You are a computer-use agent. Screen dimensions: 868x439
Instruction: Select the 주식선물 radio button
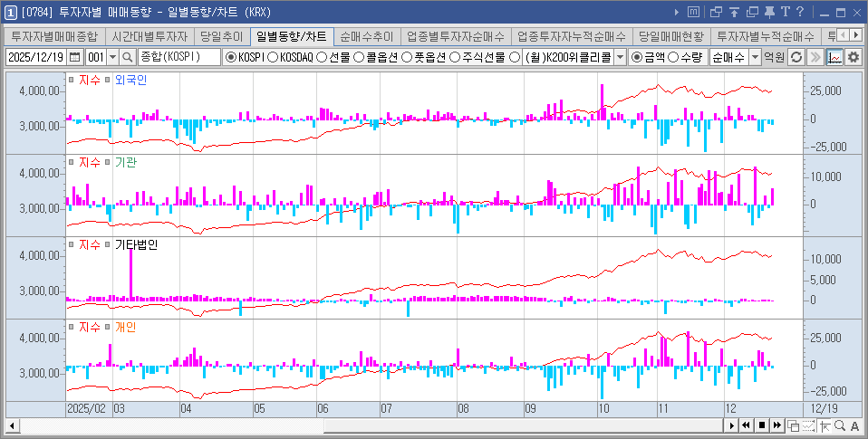(455, 58)
